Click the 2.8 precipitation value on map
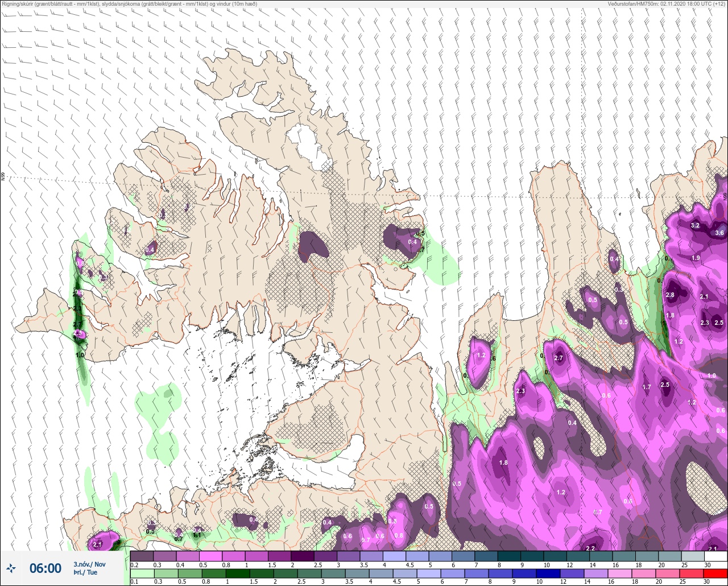 tap(670, 295)
